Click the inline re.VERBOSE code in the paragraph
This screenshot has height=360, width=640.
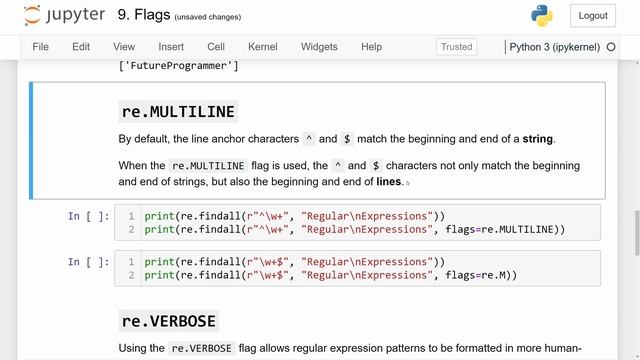202,348
